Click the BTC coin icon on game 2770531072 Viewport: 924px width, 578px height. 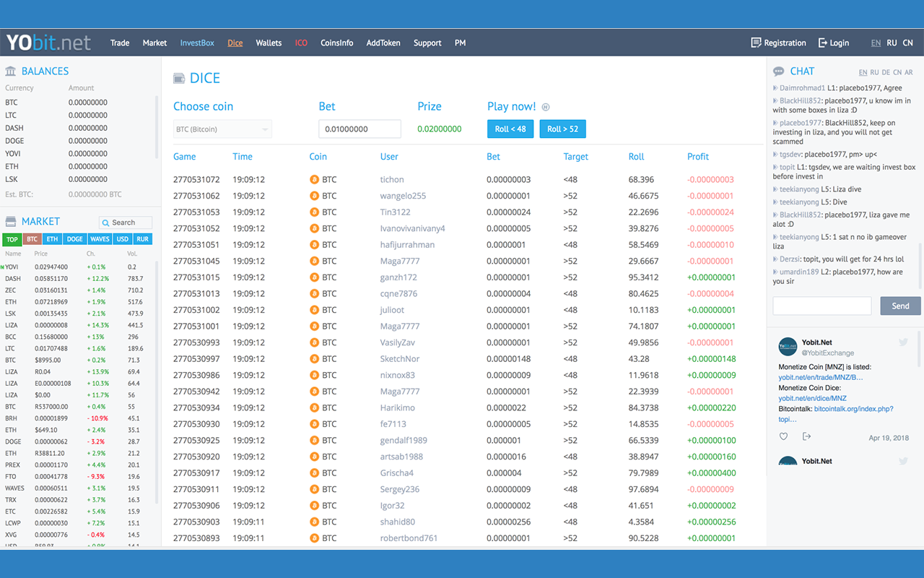314,179
